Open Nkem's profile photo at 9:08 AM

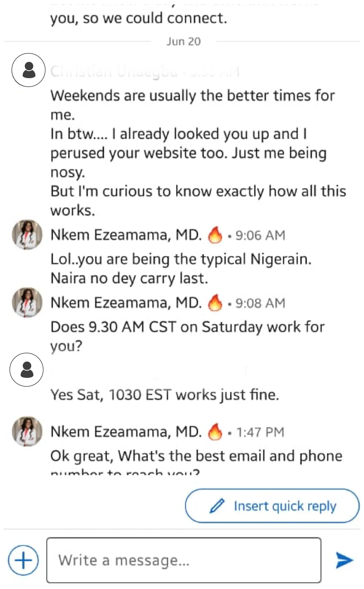tap(27, 303)
